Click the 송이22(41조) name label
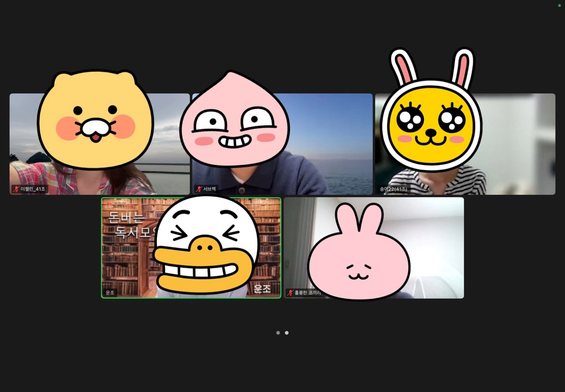Screen dimensions: 565x392 pyautogui.click(x=393, y=189)
